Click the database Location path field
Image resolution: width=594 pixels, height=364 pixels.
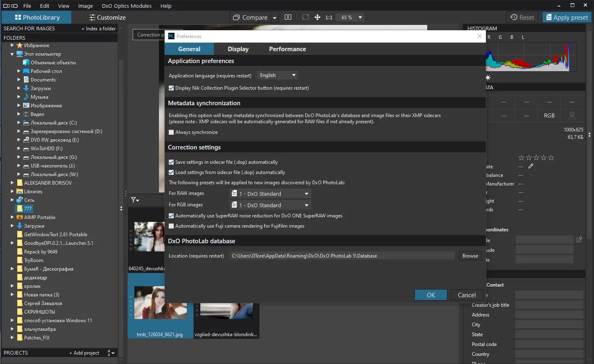(342, 256)
